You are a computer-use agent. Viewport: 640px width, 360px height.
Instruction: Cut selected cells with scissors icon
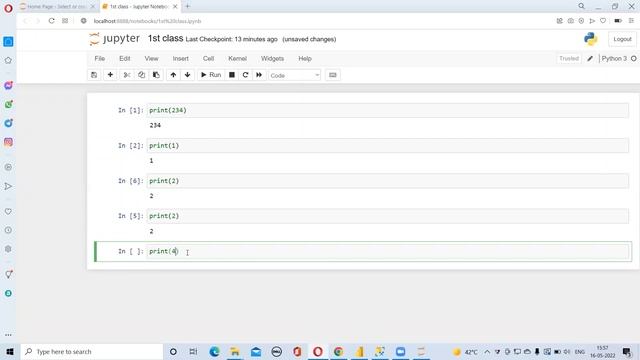tap(127, 75)
